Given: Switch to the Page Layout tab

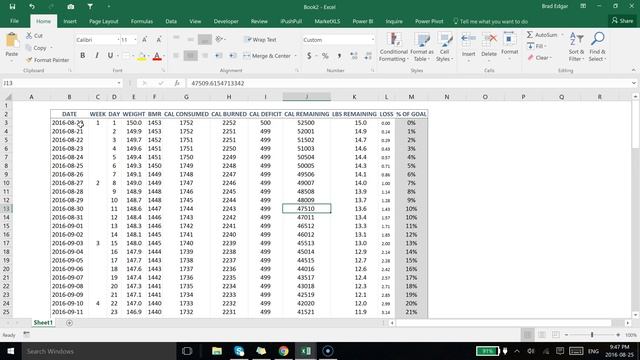Looking at the screenshot, I should [104, 21].
